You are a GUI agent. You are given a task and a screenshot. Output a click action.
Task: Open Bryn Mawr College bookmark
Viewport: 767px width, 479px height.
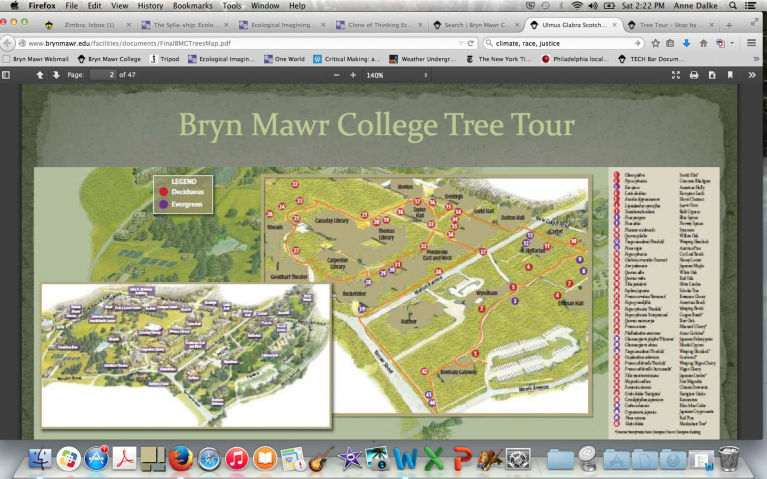point(109,59)
